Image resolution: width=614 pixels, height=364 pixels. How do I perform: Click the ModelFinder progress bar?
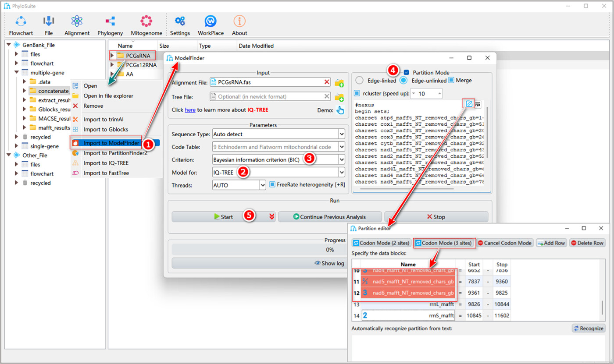coord(260,250)
